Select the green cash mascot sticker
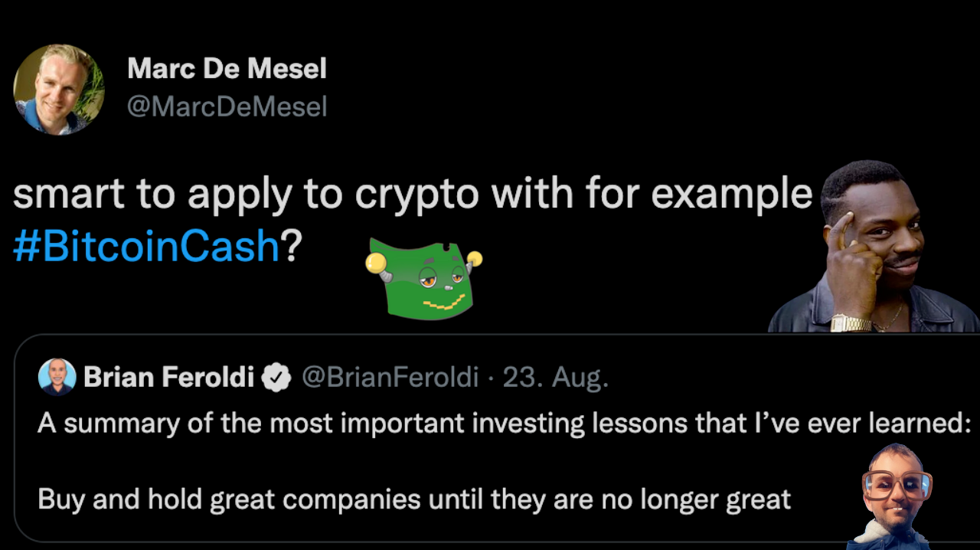The image size is (980, 550). click(x=424, y=280)
